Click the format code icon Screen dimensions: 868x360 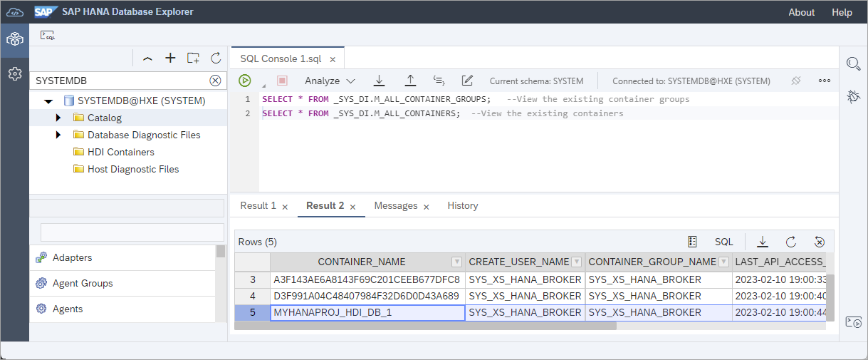click(439, 81)
